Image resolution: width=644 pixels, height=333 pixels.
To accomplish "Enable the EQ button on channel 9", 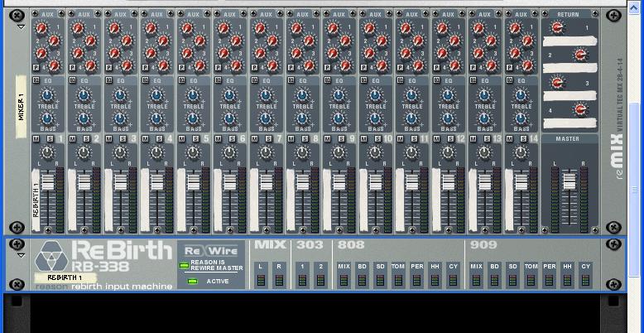I will click(x=327, y=80).
